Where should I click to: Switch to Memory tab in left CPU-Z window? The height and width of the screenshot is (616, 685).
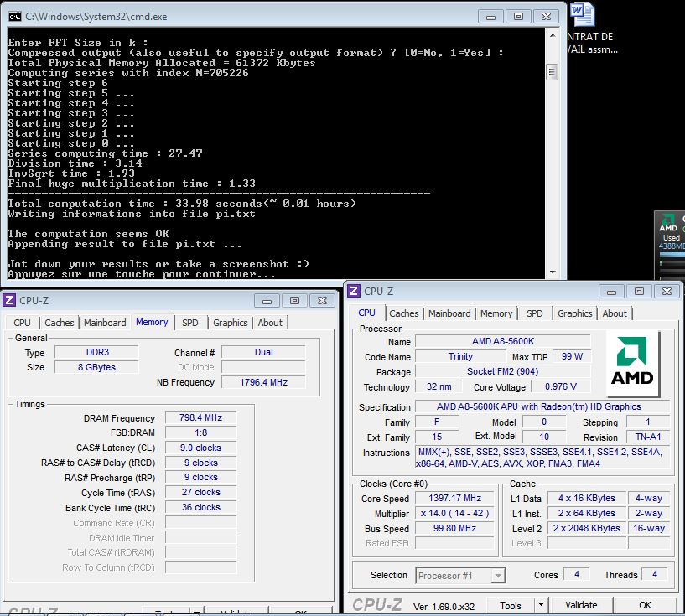click(152, 322)
